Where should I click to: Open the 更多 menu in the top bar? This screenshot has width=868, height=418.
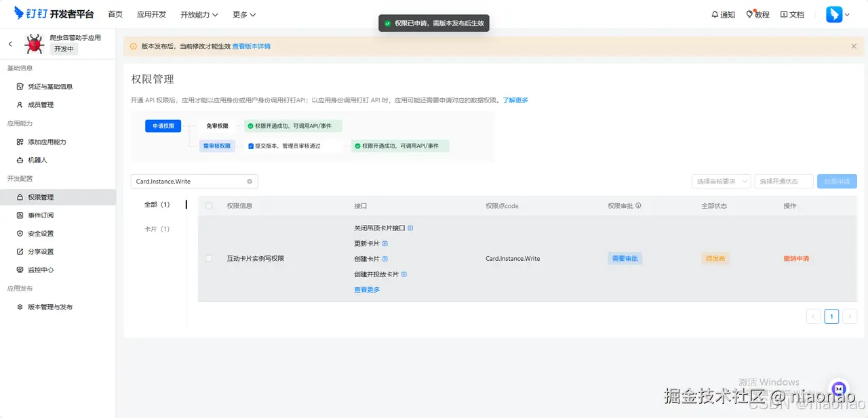click(243, 14)
